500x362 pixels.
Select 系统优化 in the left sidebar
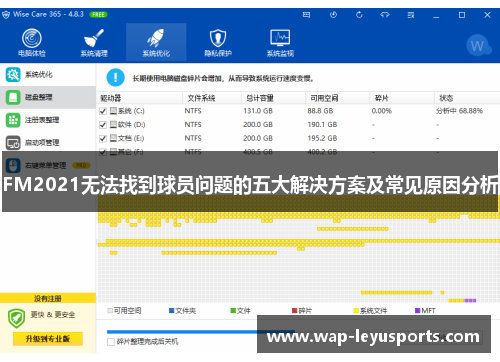click(48, 74)
